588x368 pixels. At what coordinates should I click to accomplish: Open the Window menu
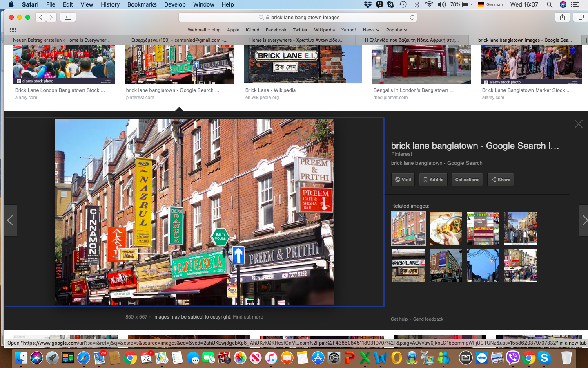tap(203, 4)
